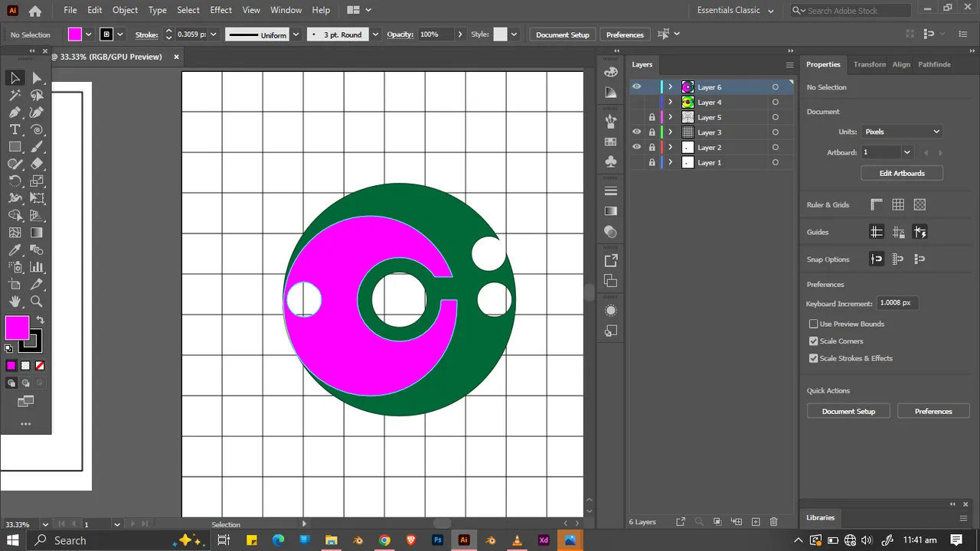980x551 pixels.
Task: Select the Hand tool
Action: pos(15,302)
